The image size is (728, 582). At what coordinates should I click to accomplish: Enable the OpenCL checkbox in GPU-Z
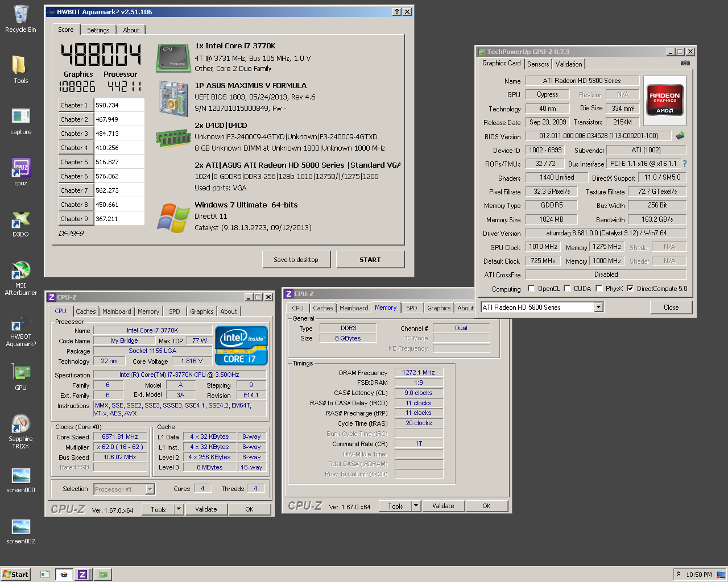click(x=531, y=289)
